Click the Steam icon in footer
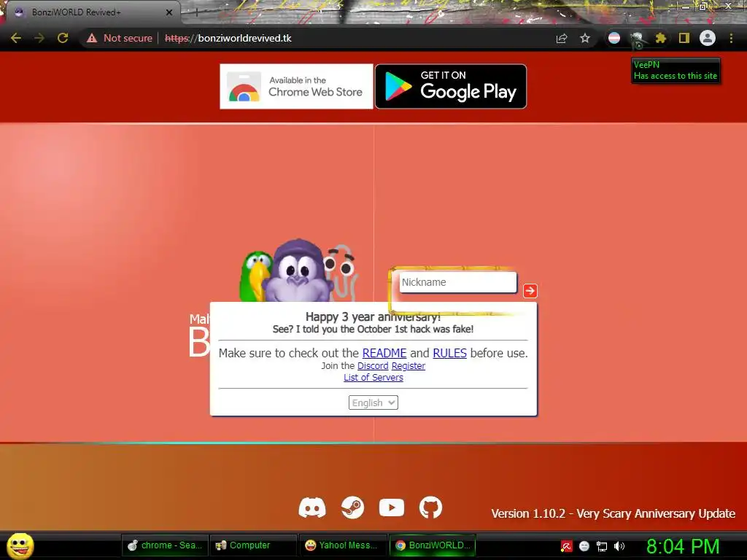The image size is (747, 560). (x=353, y=507)
